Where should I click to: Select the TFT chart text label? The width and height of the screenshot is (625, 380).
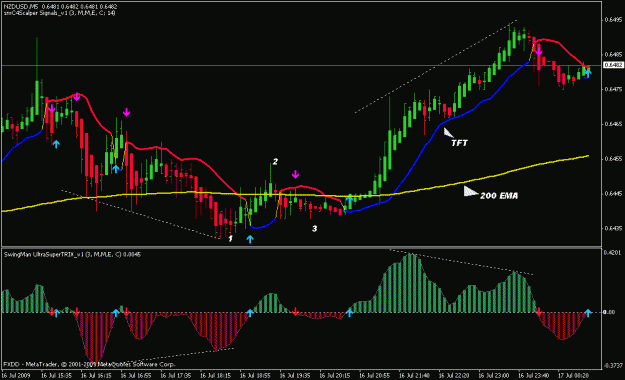[x=459, y=143]
